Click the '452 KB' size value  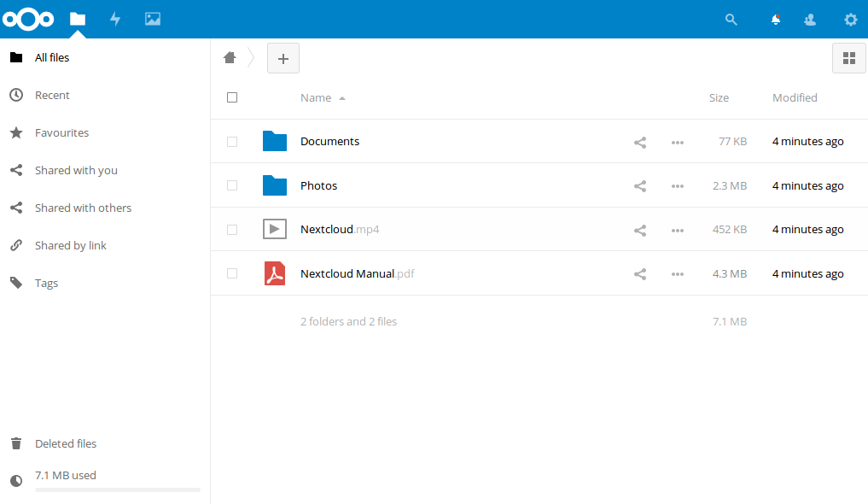pyautogui.click(x=730, y=229)
